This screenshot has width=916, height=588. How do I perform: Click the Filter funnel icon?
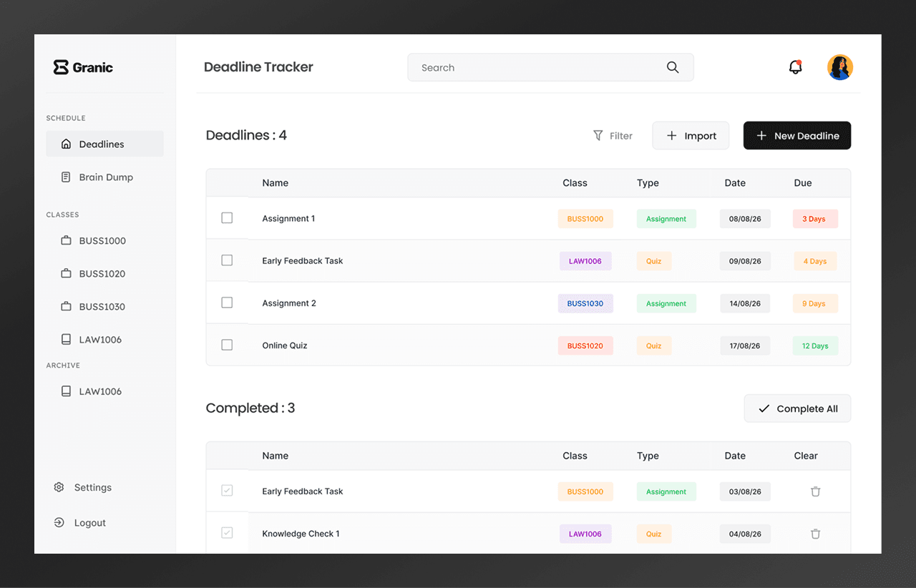[x=598, y=135]
